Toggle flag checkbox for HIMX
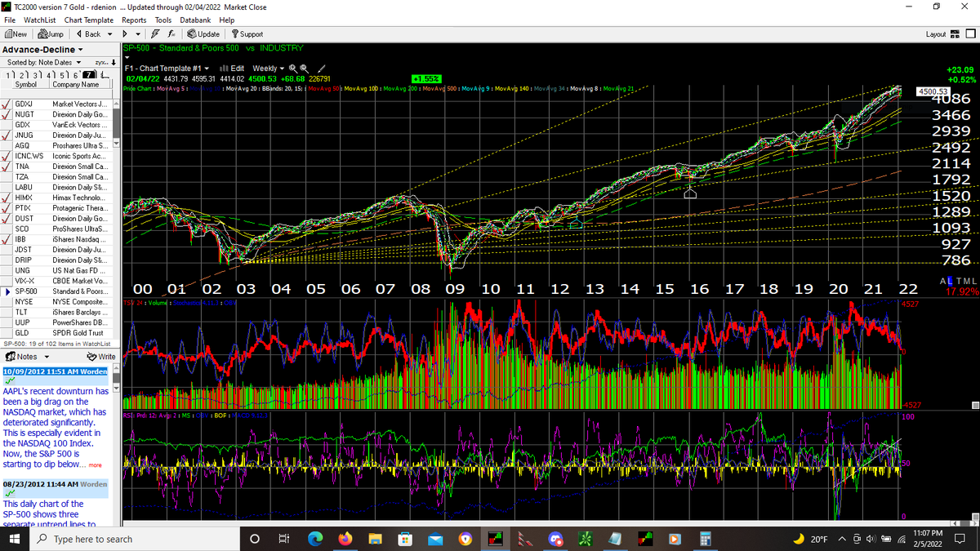The image size is (980, 551). point(7,198)
